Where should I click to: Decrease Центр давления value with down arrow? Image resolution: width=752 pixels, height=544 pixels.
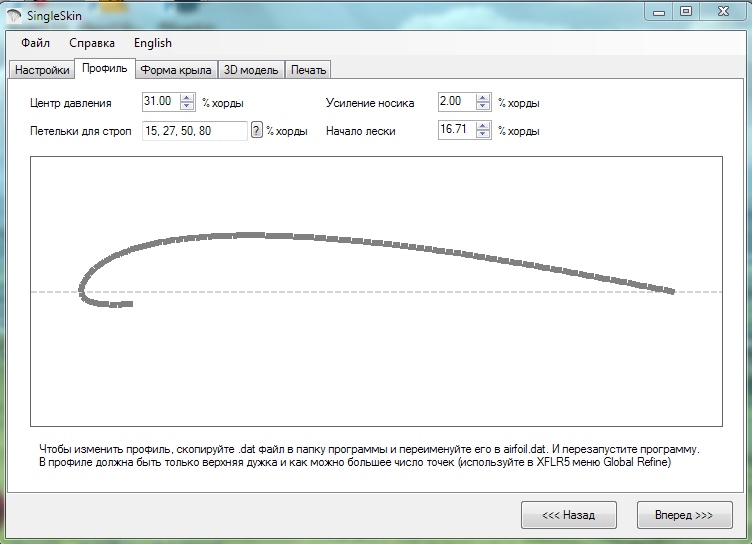click(x=186, y=106)
